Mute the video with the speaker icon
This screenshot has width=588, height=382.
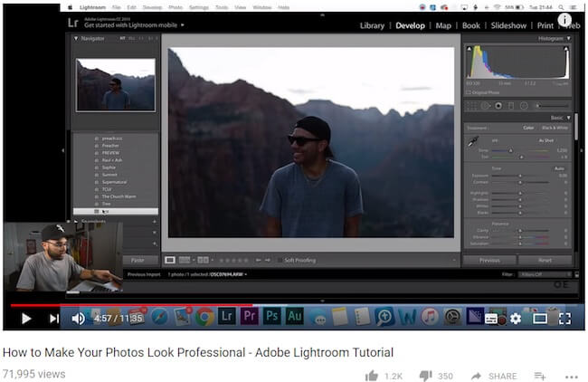(79, 319)
